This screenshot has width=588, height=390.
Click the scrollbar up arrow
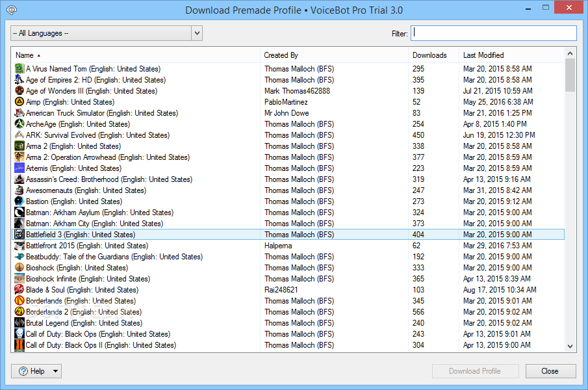[570, 53]
